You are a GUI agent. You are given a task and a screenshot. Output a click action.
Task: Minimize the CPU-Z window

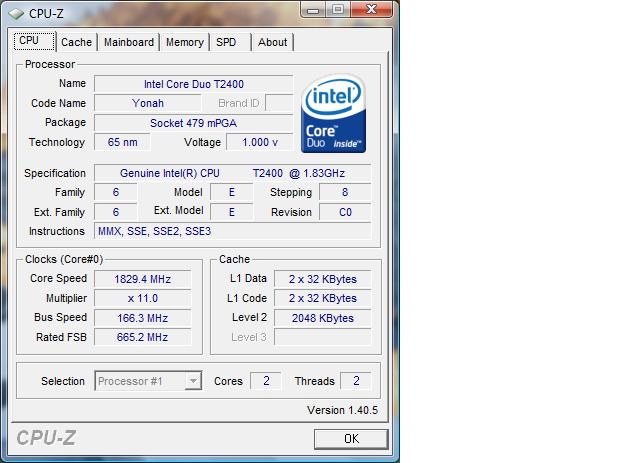click(313, 10)
